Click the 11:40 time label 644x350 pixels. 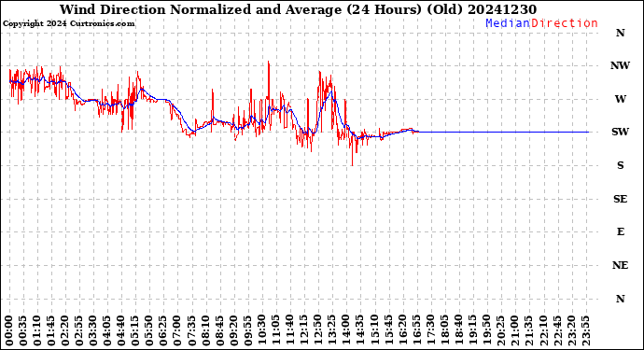click(290, 330)
